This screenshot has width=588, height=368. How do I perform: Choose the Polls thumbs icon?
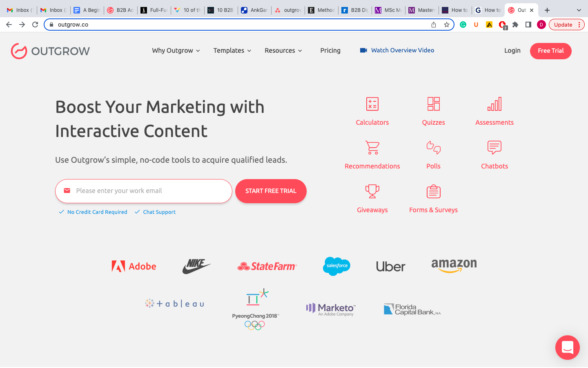click(x=433, y=148)
